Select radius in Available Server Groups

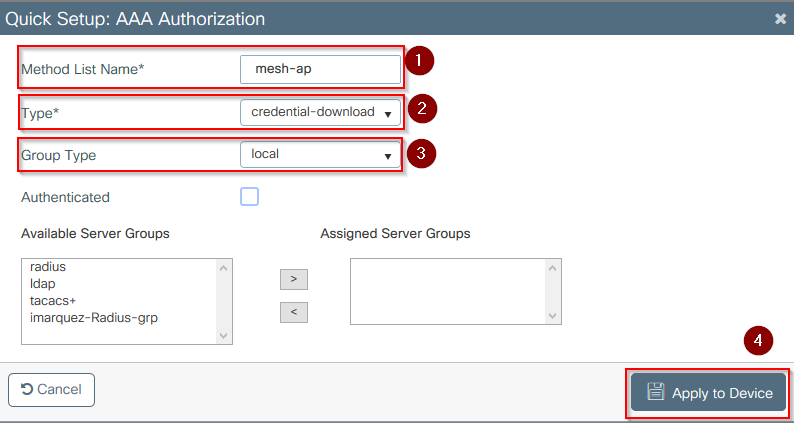pyautogui.click(x=48, y=267)
